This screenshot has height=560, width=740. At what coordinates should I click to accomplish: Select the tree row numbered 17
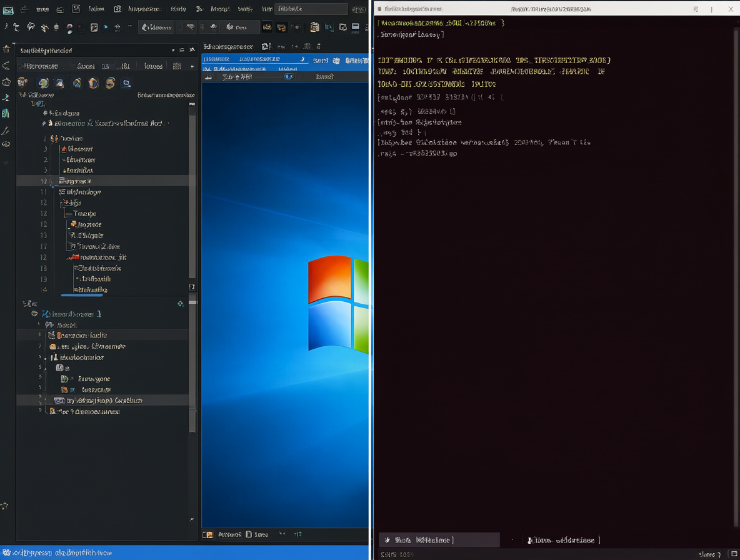pyautogui.click(x=102, y=246)
